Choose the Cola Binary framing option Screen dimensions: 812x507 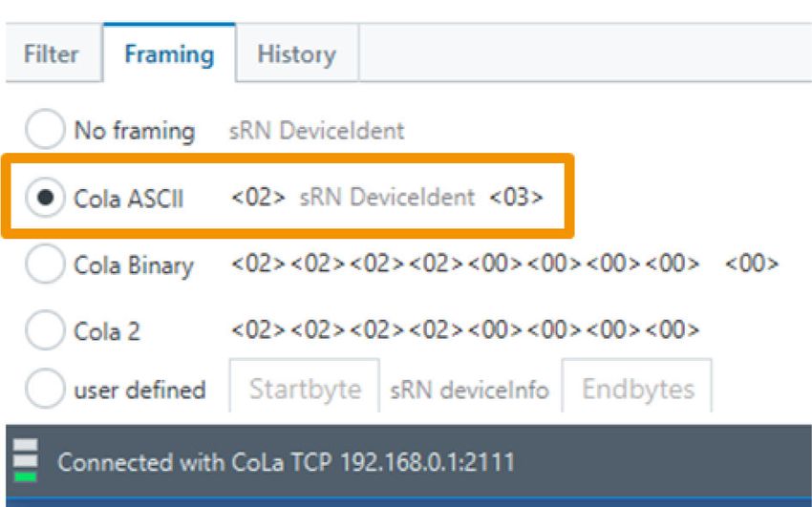(x=45, y=264)
